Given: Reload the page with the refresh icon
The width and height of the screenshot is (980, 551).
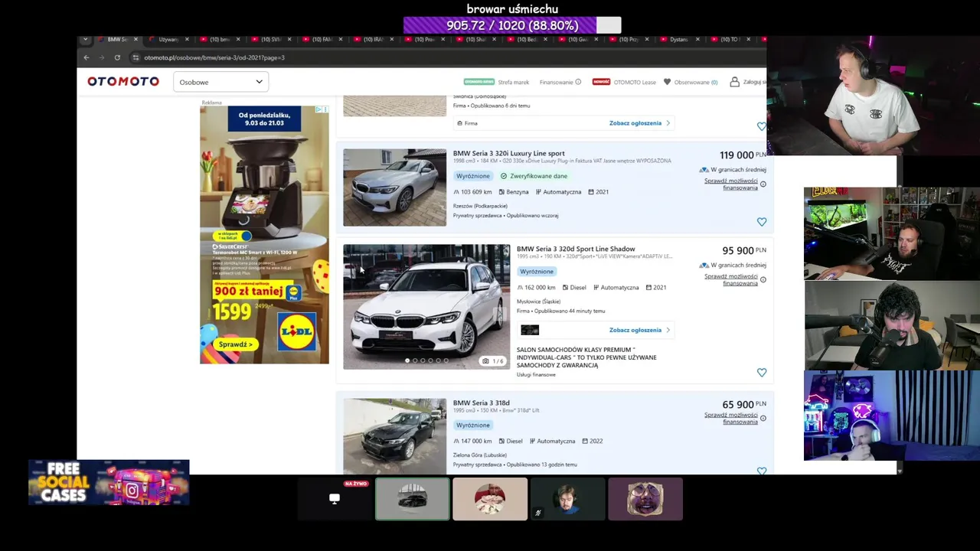Looking at the screenshot, I should pyautogui.click(x=117, y=57).
